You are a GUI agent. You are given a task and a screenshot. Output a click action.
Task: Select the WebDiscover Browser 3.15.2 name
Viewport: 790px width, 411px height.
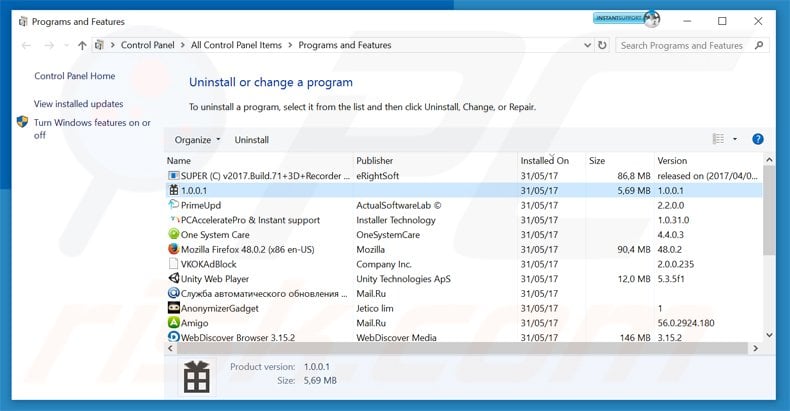click(x=238, y=337)
